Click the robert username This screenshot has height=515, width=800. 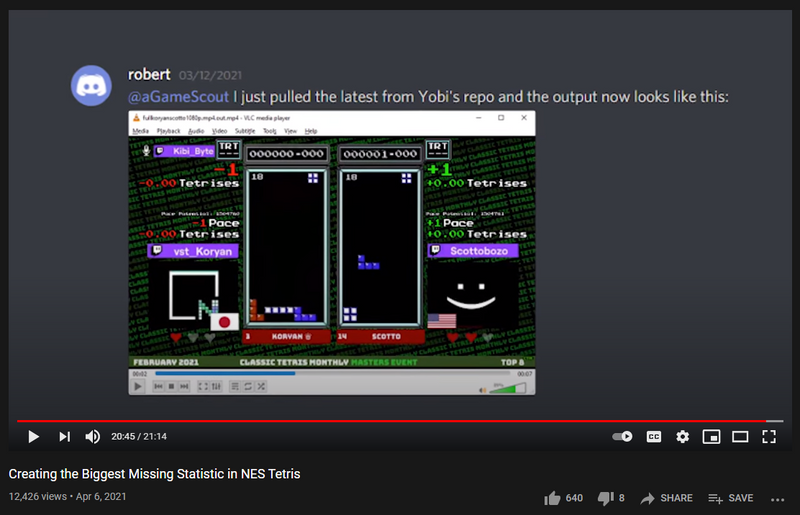click(x=149, y=75)
